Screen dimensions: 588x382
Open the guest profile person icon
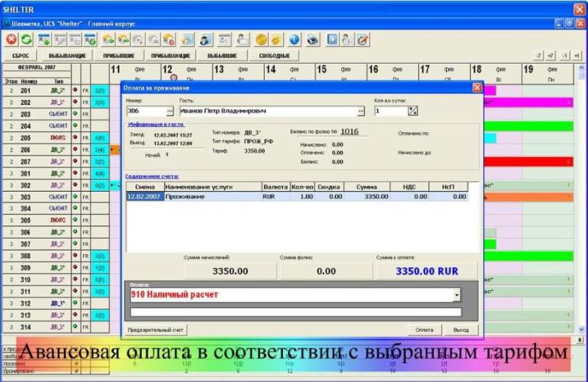[x=205, y=40]
